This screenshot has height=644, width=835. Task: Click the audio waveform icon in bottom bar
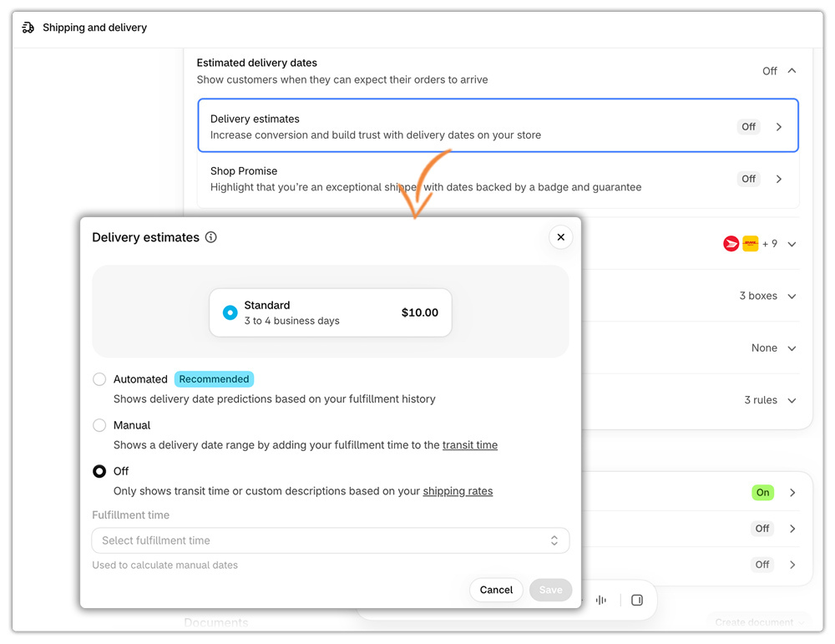coord(601,601)
